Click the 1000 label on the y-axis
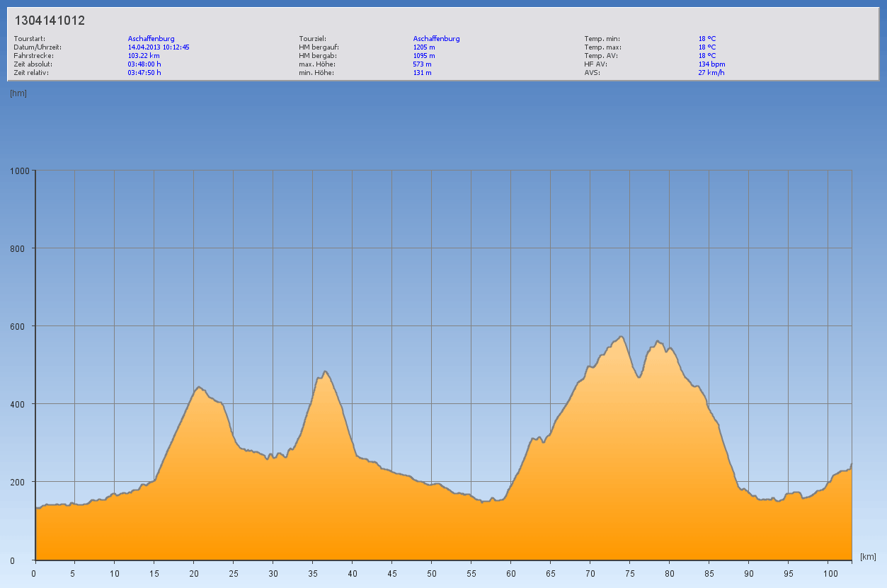Screen dimensions: 887x588 click(x=19, y=171)
